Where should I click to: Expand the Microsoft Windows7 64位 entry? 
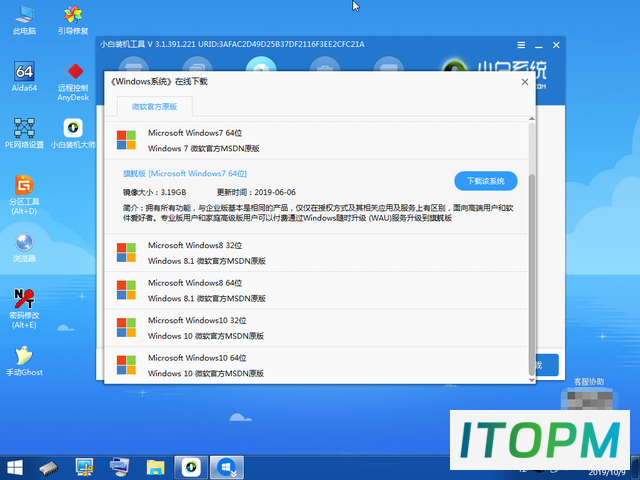pyautogui.click(x=316, y=140)
